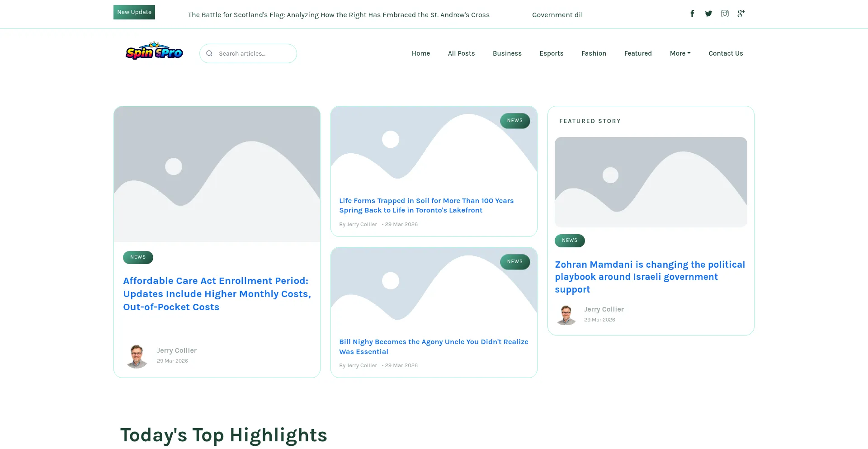Screen dimensions: 868x449
Task: Open All Posts navigation item
Action: click(461, 53)
